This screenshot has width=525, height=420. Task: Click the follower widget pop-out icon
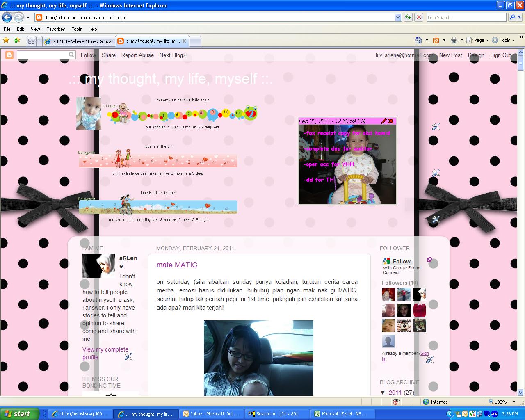[x=429, y=260]
